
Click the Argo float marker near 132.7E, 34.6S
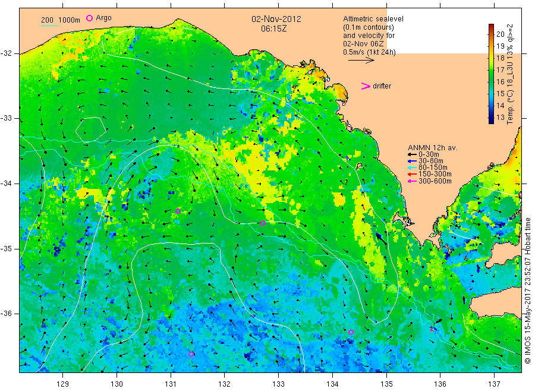click(263, 223)
